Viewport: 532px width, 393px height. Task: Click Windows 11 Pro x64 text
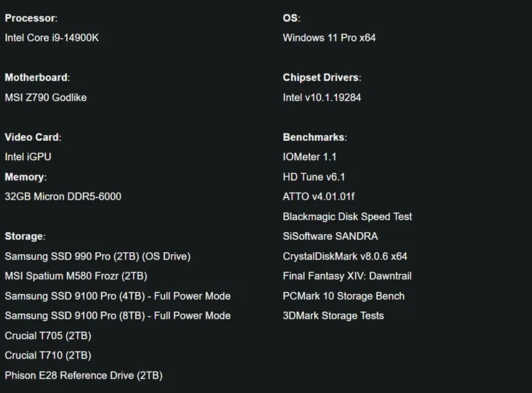329,37
